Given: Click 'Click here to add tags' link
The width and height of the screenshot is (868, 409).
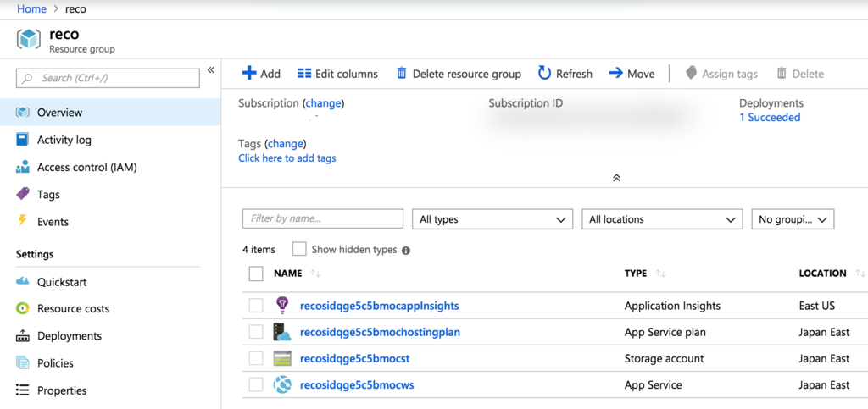Looking at the screenshot, I should [287, 158].
